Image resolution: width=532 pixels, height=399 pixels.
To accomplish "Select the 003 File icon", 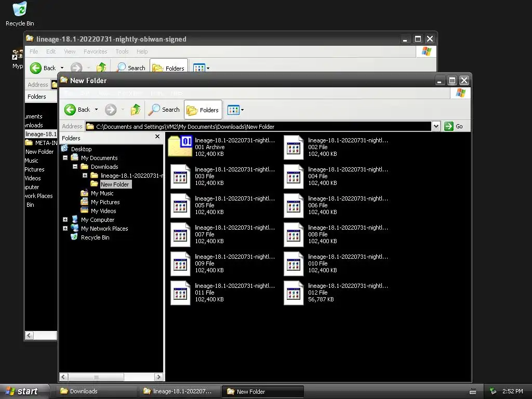I will [180, 177].
